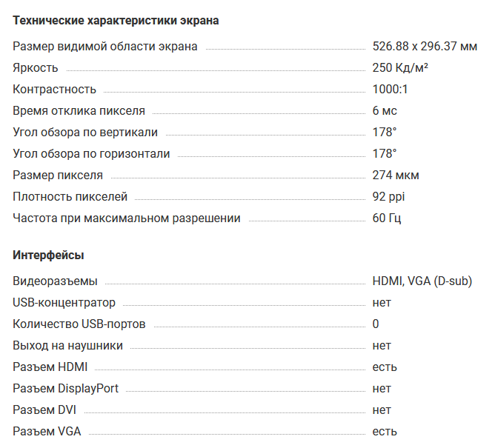Click the "Технические характеристики экрана" section heading
Viewport: 495px width, 448px height.
[x=116, y=21]
